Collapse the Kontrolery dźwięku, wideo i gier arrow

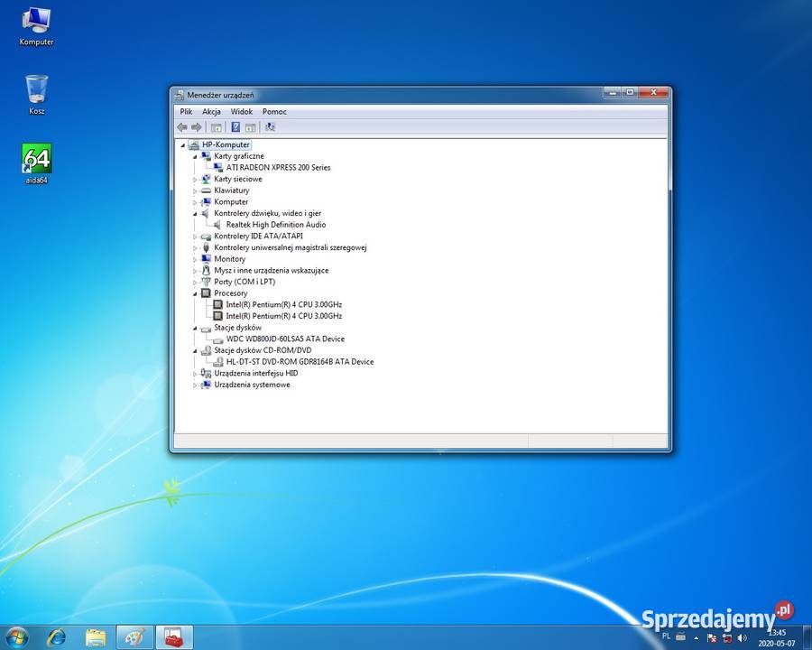point(195,214)
